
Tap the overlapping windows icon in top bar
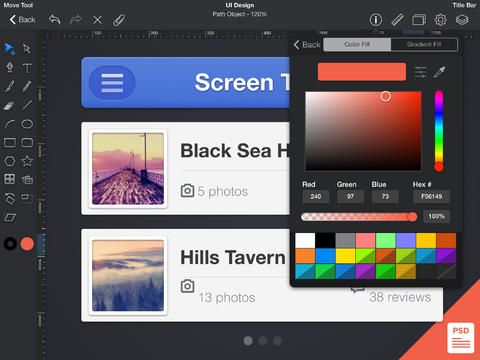[x=419, y=20]
